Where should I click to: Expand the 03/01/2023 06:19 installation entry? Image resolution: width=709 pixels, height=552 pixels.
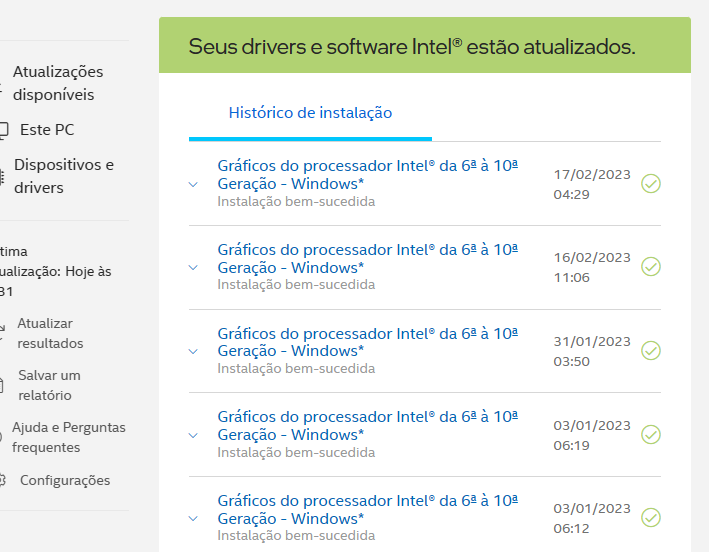pyautogui.click(x=193, y=435)
